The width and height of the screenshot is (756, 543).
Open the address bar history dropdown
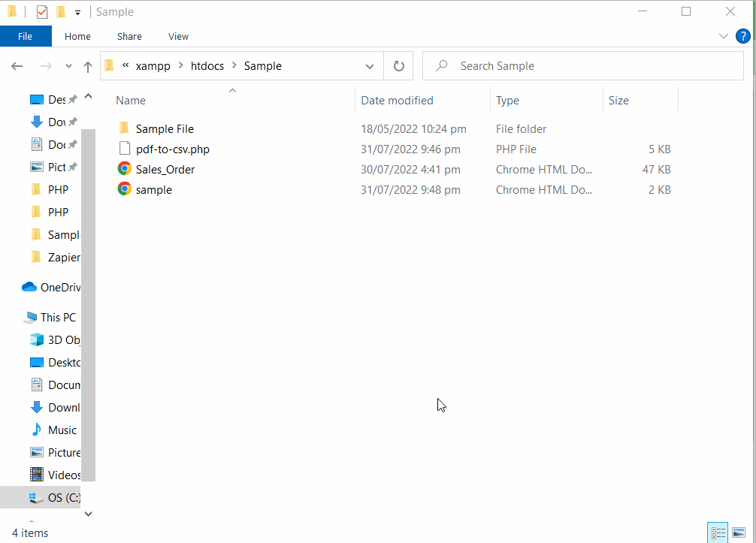click(x=370, y=66)
